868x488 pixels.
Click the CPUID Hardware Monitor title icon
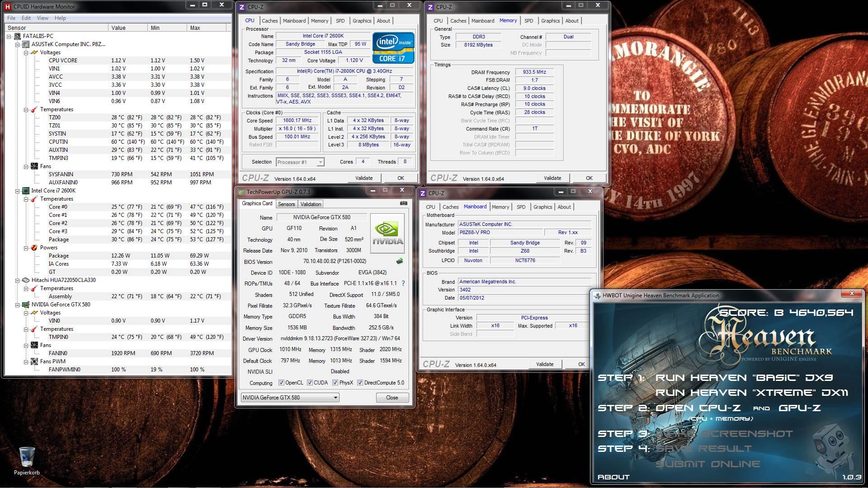click(x=8, y=6)
